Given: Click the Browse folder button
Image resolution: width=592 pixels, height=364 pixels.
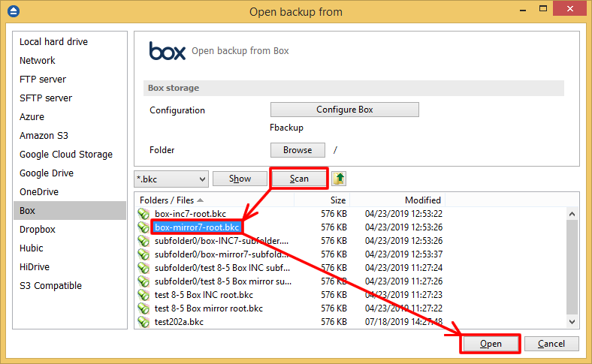Looking at the screenshot, I should pyautogui.click(x=298, y=150).
